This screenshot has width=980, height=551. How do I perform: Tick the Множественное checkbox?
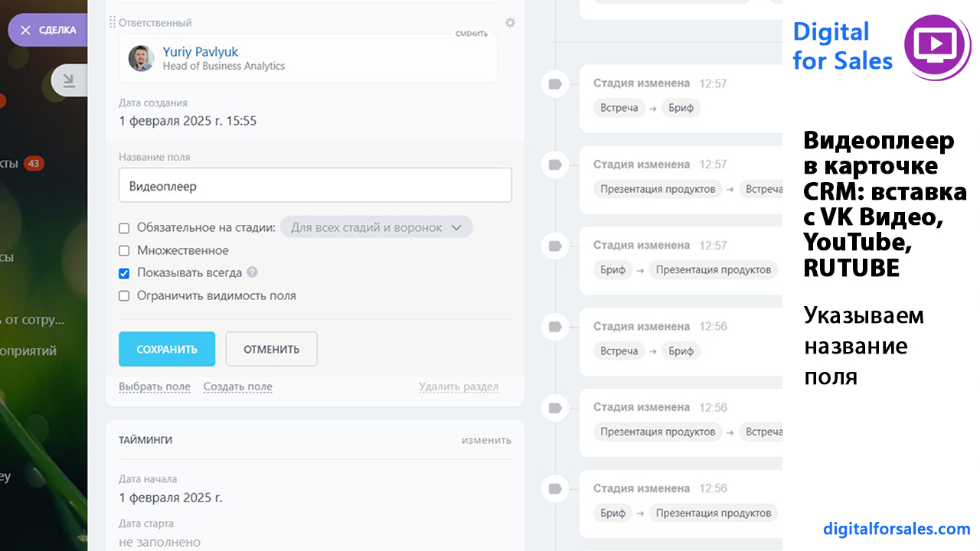[124, 250]
